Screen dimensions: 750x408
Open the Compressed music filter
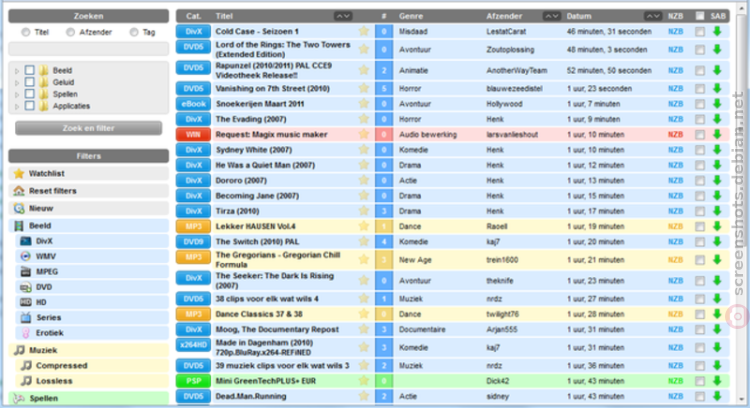92,365
